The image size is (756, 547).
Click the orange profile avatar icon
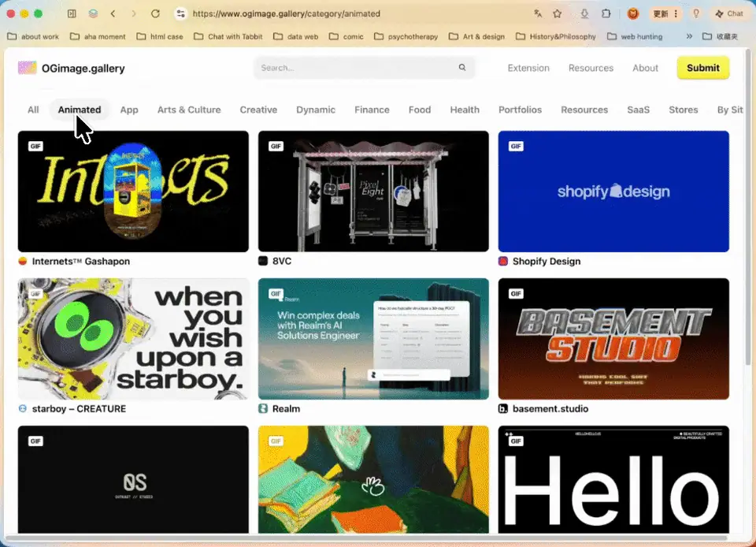click(x=633, y=13)
